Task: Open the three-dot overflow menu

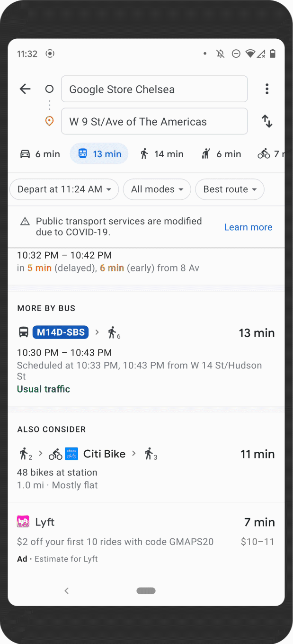Action: (x=267, y=89)
